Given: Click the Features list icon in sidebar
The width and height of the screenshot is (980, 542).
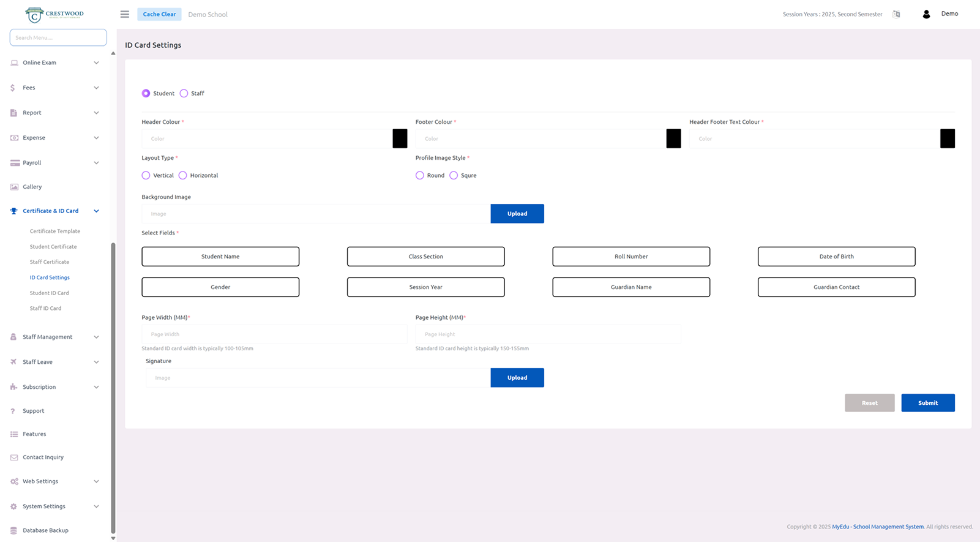Looking at the screenshot, I should (14, 434).
